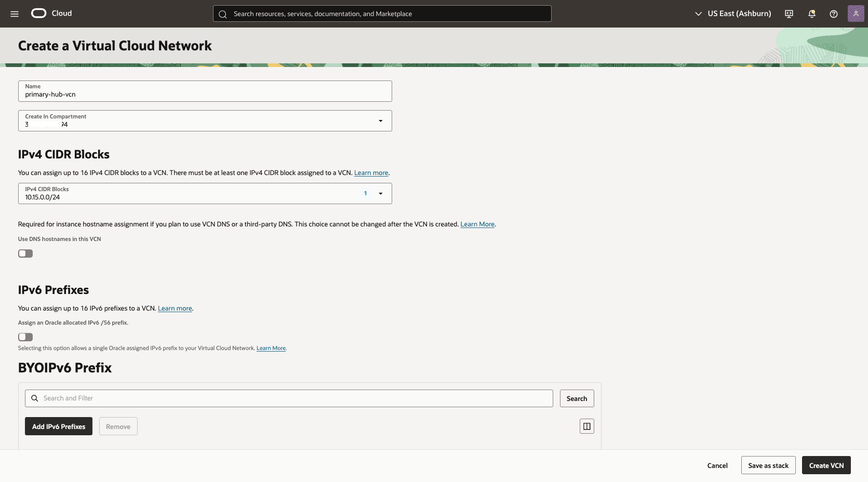
Task: Open the user profile avatar icon
Action: (x=856, y=14)
